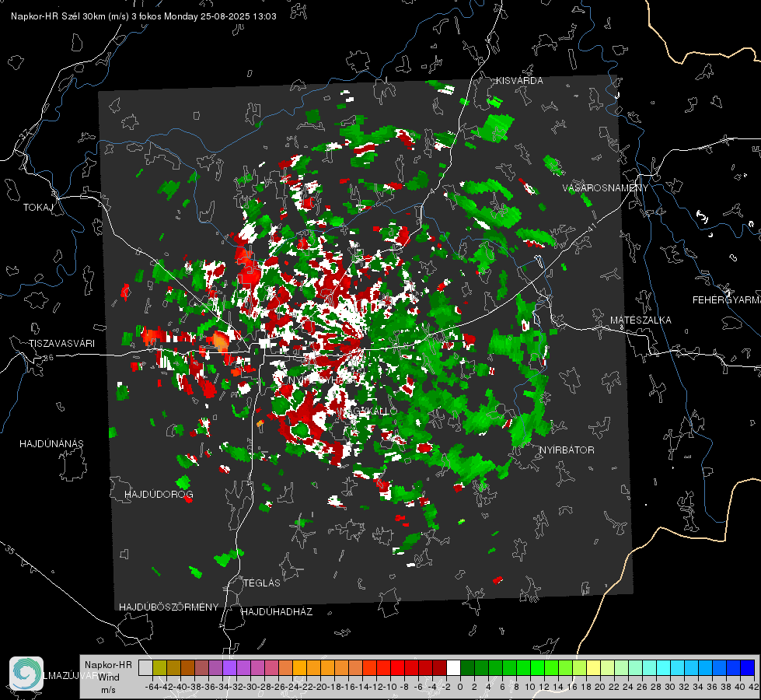Click the NAGYKÁLLÓ city label
This screenshot has width=761, height=700.
pyautogui.click(x=368, y=411)
